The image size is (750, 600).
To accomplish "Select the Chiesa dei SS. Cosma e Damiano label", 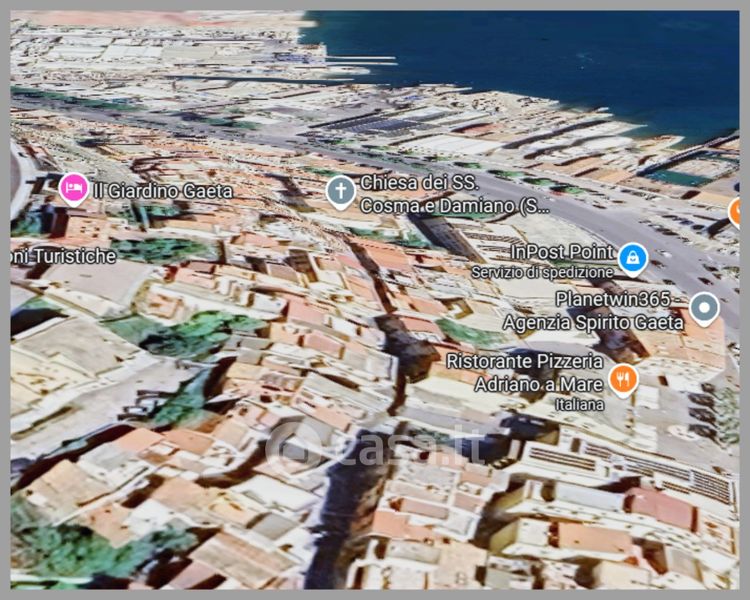I will pyautogui.click(x=454, y=194).
